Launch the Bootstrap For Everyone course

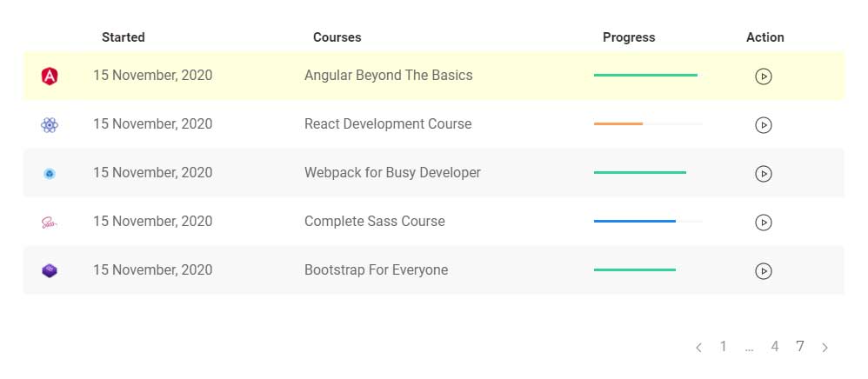[x=764, y=271]
